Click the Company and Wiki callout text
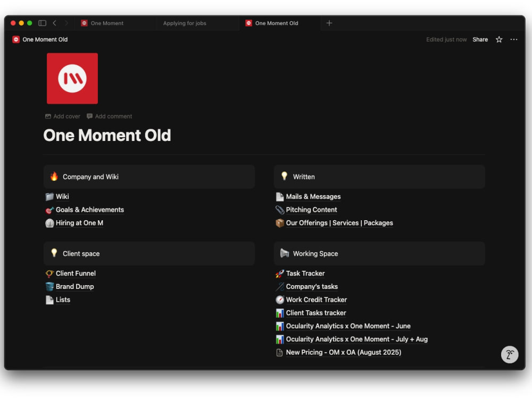 (x=90, y=177)
